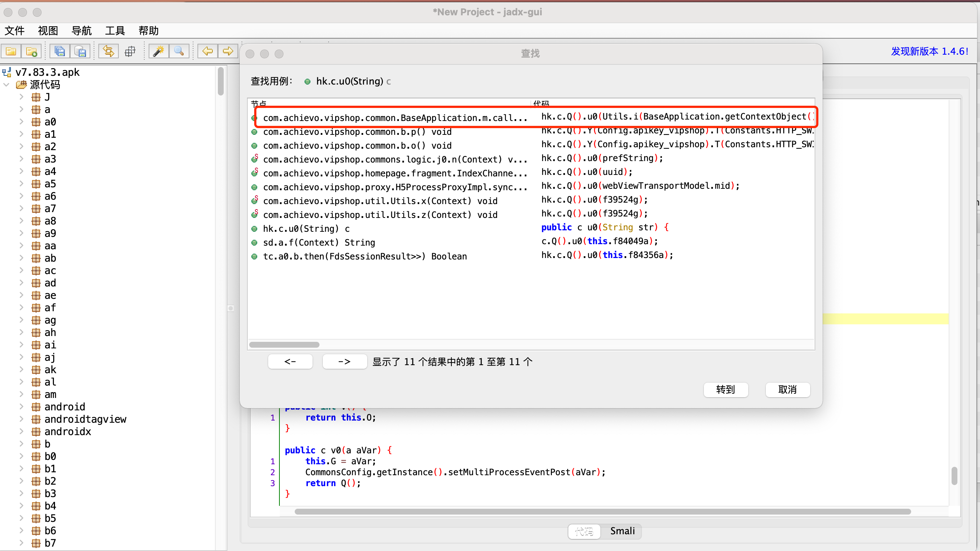Screen dimensions: 980x551
Task: Click the 转到 go-to button
Action: pyautogui.click(x=725, y=390)
